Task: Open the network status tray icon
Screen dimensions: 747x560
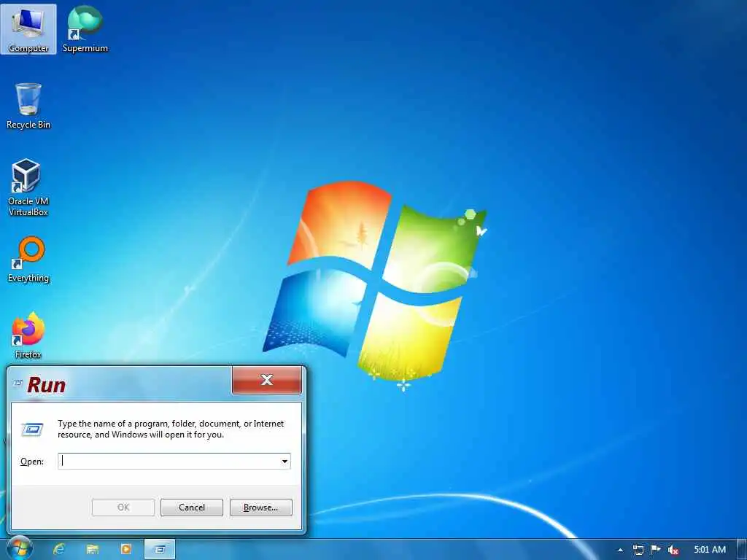Action: pos(638,550)
